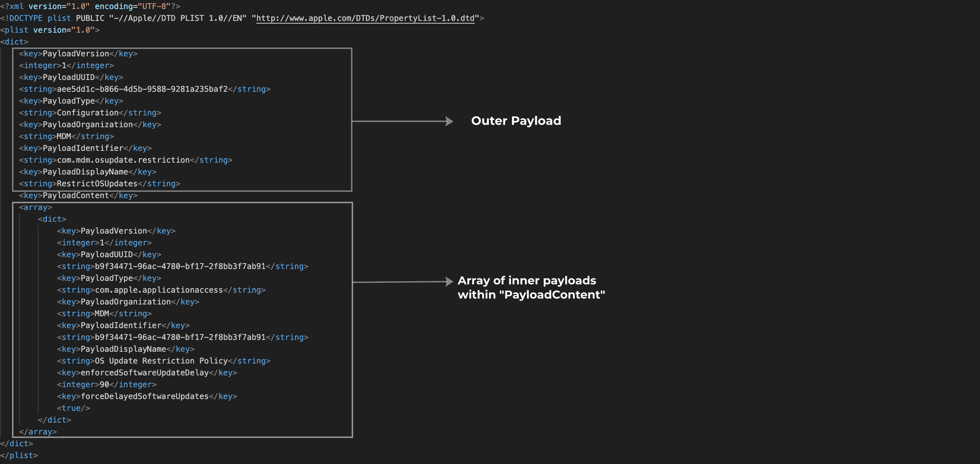Click com.apple.applicationaccess payload type string

[159, 290]
